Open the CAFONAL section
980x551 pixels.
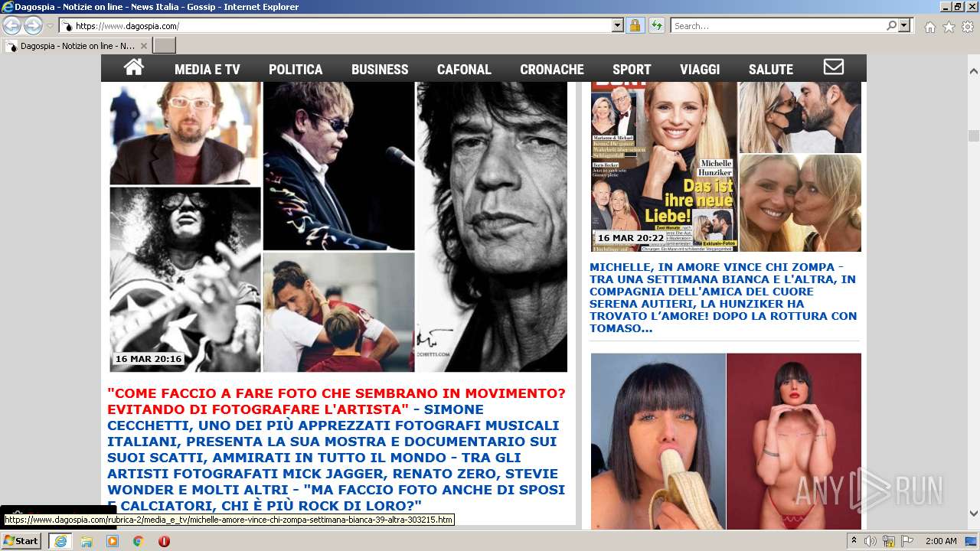click(x=464, y=69)
